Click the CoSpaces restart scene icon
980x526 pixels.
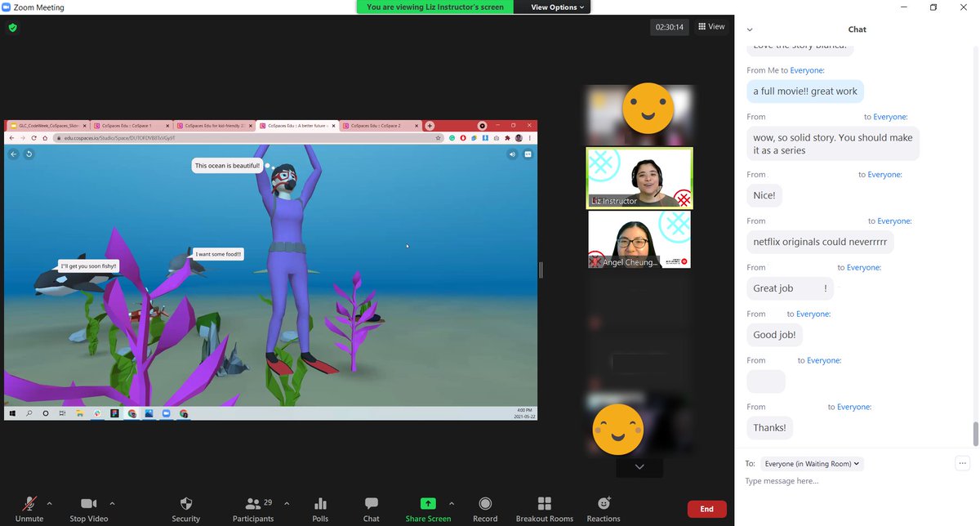(29, 154)
